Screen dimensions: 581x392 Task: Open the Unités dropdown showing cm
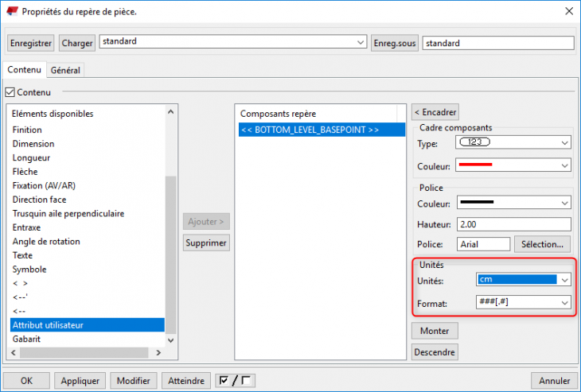pyautogui.click(x=522, y=280)
